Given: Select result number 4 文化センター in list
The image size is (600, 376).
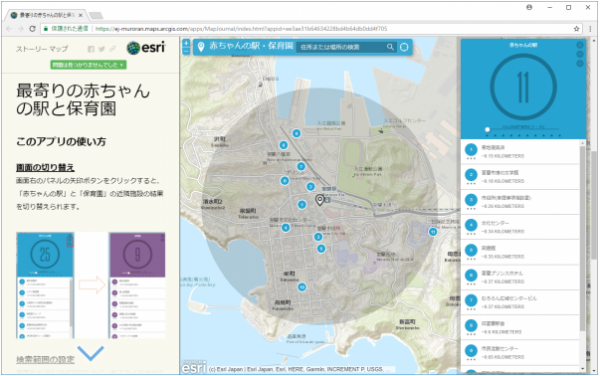Looking at the screenshot, I should coord(520,227).
